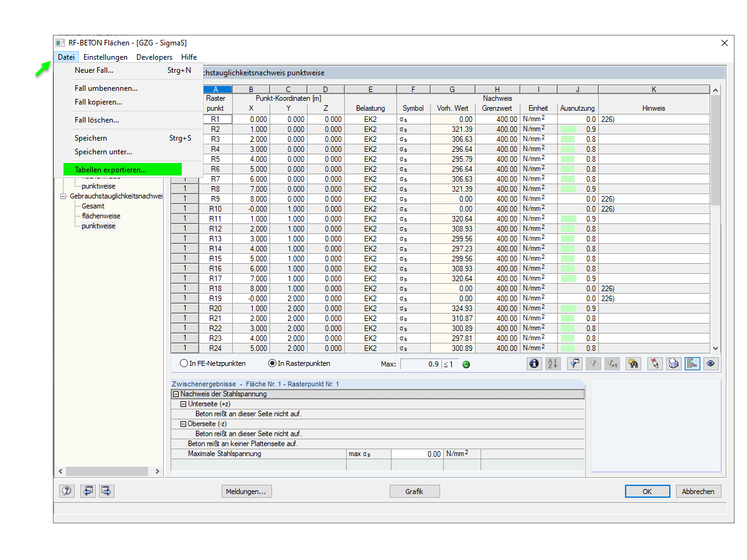Image resolution: width=747 pixels, height=560 pixels.
Task: Show the result diagram chart icon
Action: (x=692, y=363)
